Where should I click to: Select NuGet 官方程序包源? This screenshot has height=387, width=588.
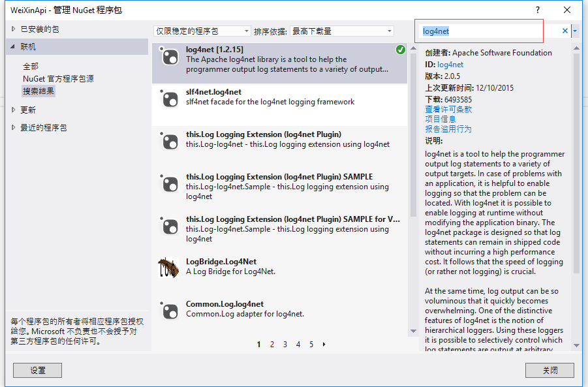pos(58,79)
